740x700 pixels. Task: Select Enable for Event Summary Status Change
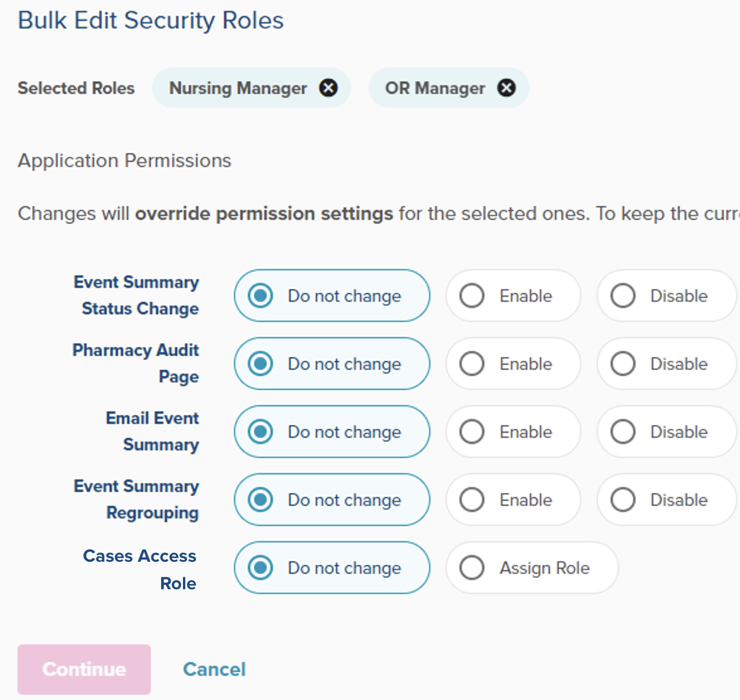pyautogui.click(x=513, y=296)
